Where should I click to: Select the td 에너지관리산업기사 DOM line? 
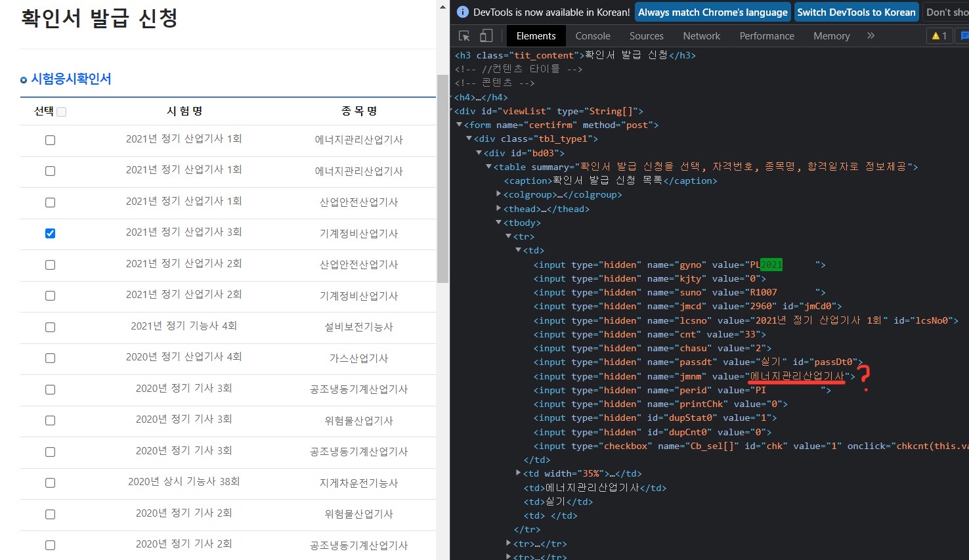[595, 488]
